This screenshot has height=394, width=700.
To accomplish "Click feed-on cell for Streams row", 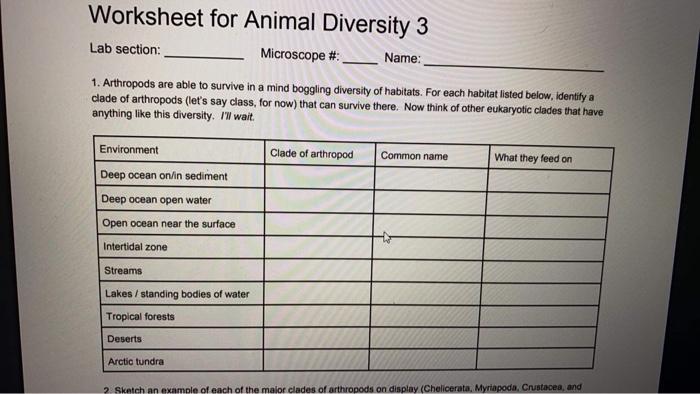I will pos(542,272).
